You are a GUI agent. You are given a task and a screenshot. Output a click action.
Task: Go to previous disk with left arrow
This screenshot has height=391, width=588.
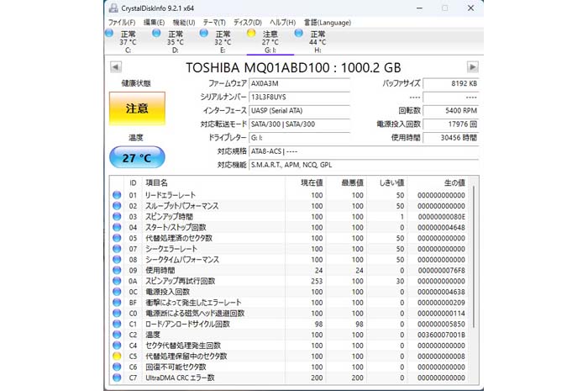[116, 67]
